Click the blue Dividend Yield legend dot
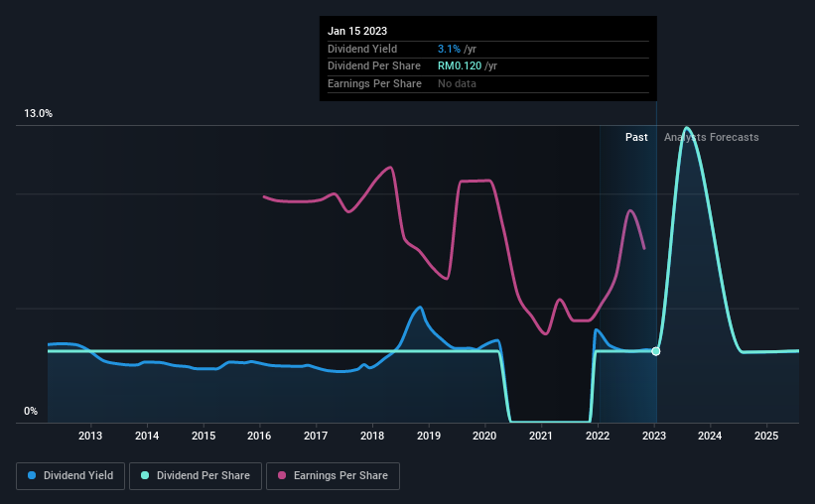Image resolution: width=815 pixels, height=504 pixels. [x=32, y=475]
